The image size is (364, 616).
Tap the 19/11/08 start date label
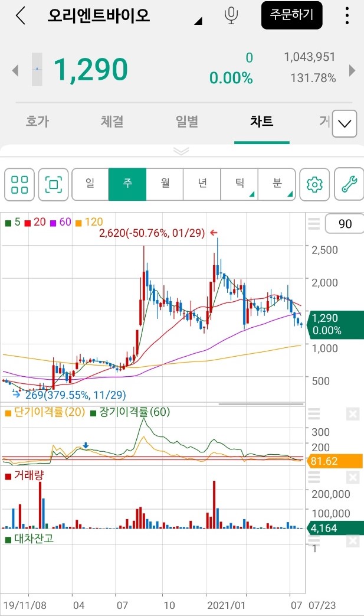[x=24, y=605]
